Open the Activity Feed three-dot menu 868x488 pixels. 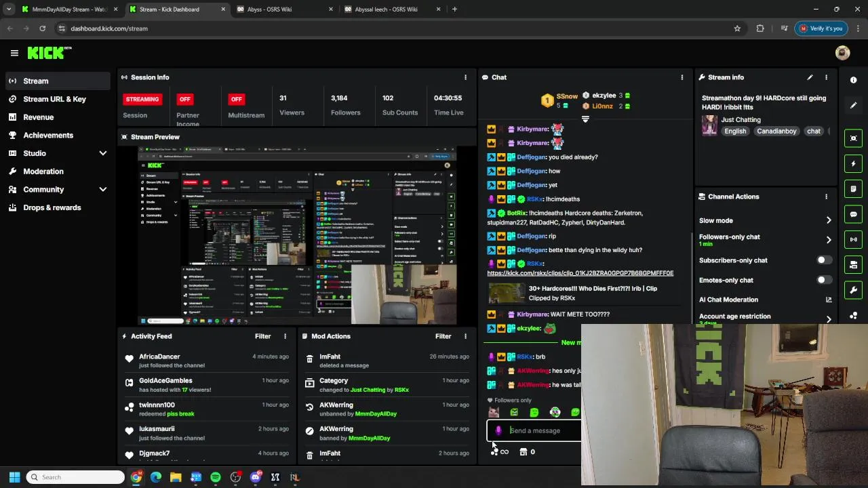(285, 336)
